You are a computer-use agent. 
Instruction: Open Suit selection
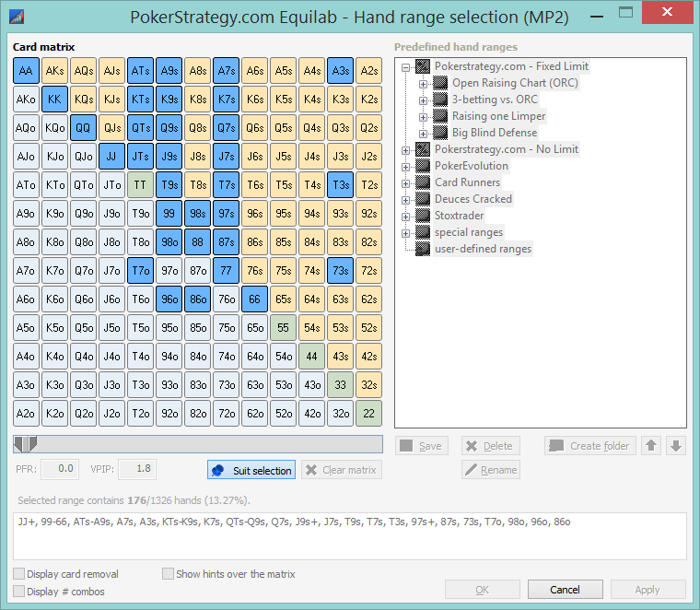tap(251, 470)
